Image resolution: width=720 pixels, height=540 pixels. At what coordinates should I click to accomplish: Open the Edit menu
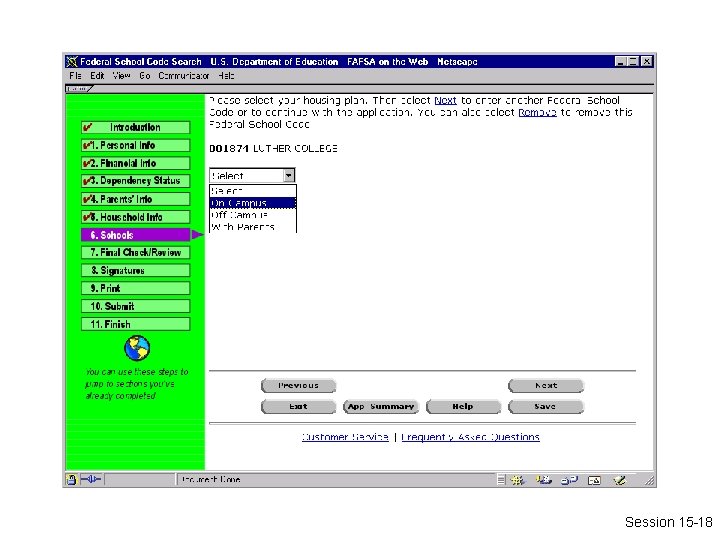[x=97, y=76]
